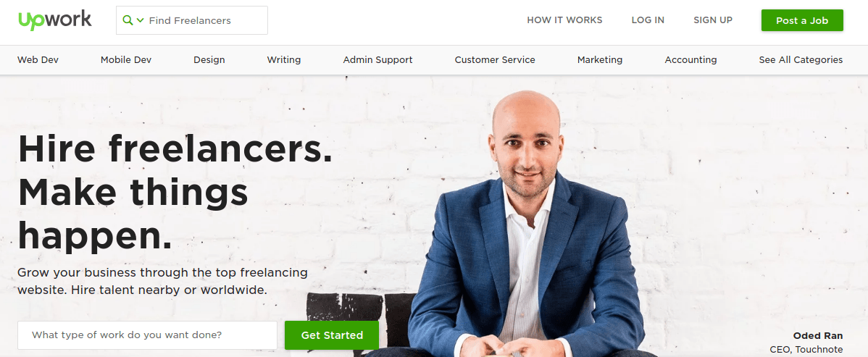This screenshot has width=868, height=357.
Task: Go to Log In
Action: 648,20
